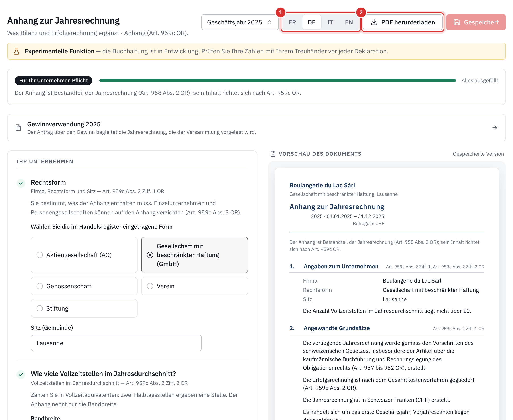Open the Gewinnverwendung 2025 card
This screenshot has width=513, height=420.
tap(256, 128)
